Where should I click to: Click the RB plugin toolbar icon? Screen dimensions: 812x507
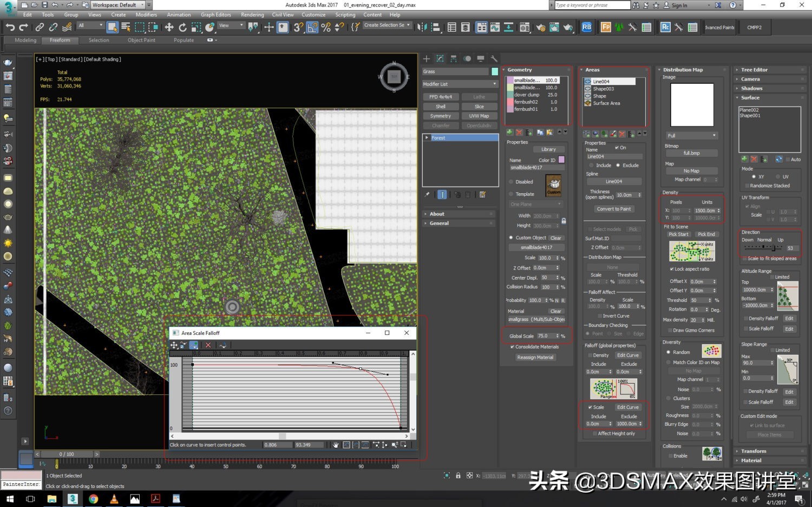point(586,27)
